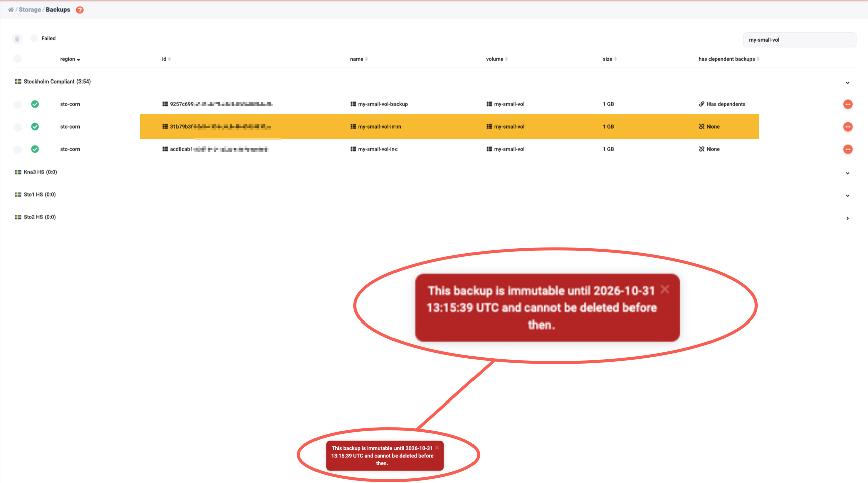Open actions menu for my-small-vol-backup row
The width and height of the screenshot is (868, 483).
tap(848, 104)
